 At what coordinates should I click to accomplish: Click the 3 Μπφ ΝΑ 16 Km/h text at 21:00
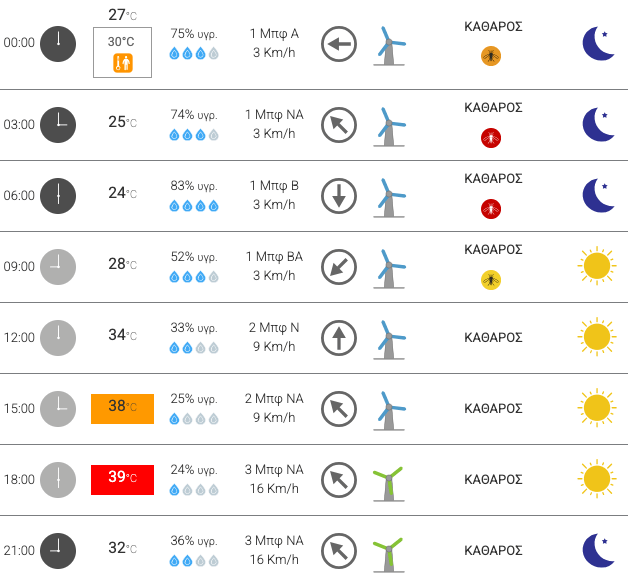point(274,550)
